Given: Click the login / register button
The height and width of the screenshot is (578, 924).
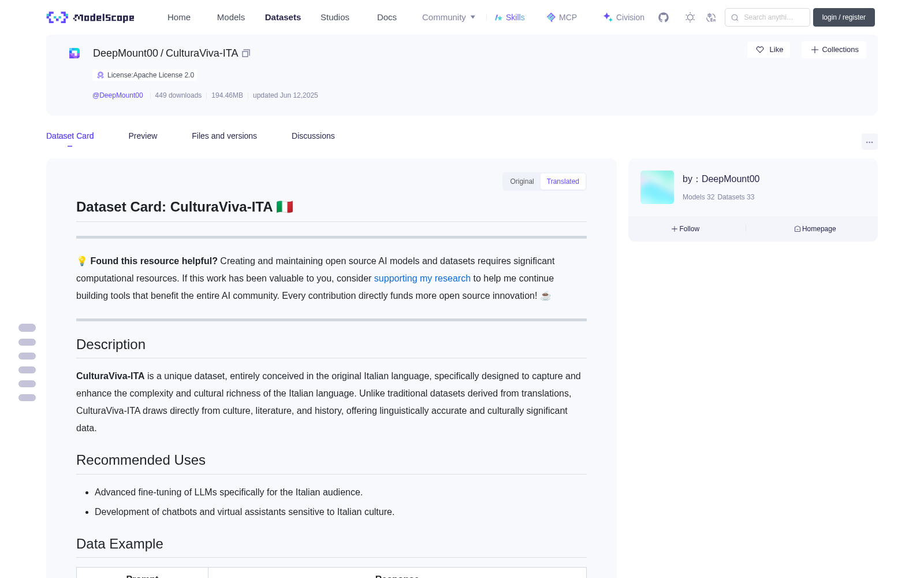Looking at the screenshot, I should pos(844,17).
